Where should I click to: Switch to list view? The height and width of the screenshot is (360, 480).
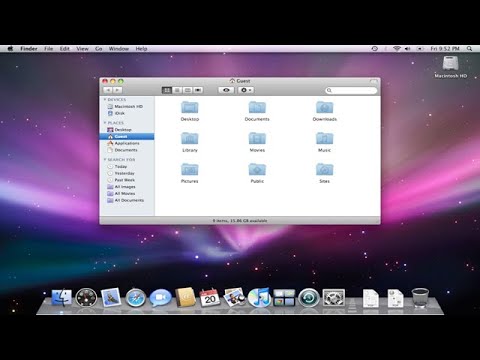pyautogui.click(x=177, y=90)
